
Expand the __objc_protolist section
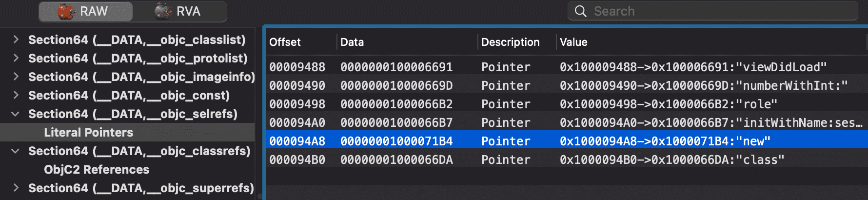pos(16,58)
